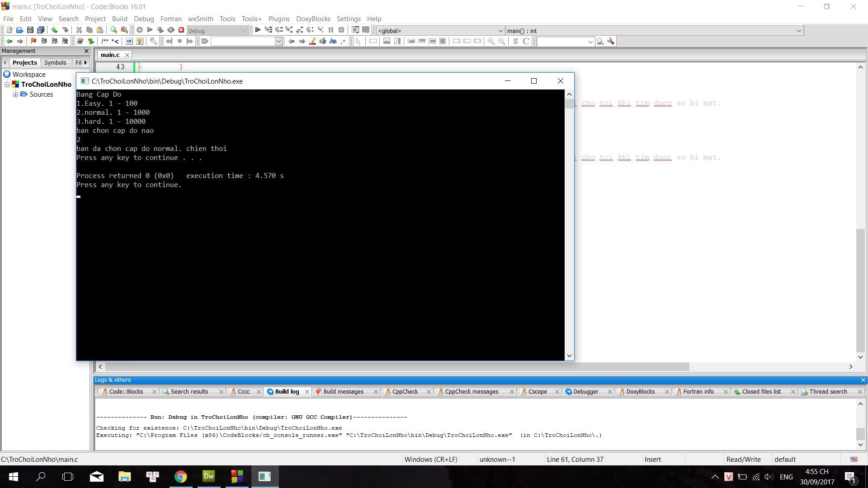Open the Debug build target dropdown
Screen dimensions: 868x488
[x=243, y=31]
